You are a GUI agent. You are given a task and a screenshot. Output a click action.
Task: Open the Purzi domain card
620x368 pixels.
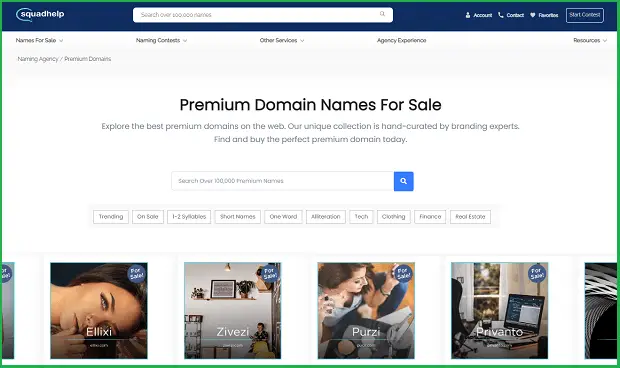366,311
